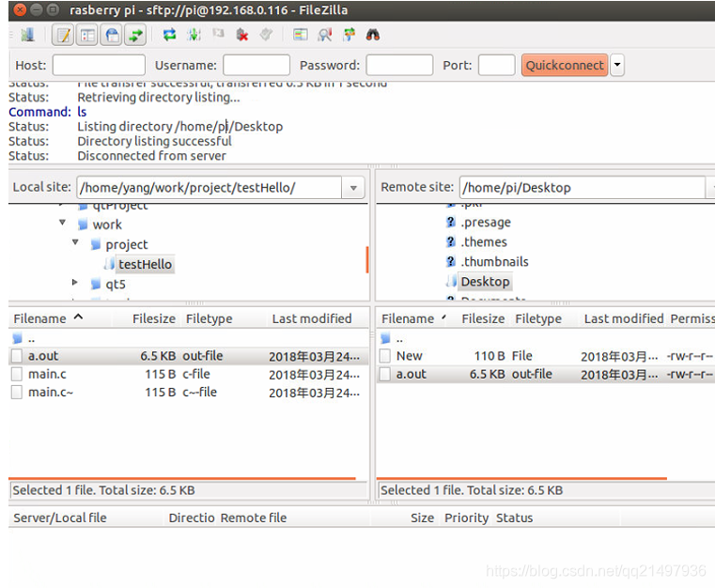Sort remote files by Filename column
The width and height of the screenshot is (715, 588).
(x=414, y=318)
